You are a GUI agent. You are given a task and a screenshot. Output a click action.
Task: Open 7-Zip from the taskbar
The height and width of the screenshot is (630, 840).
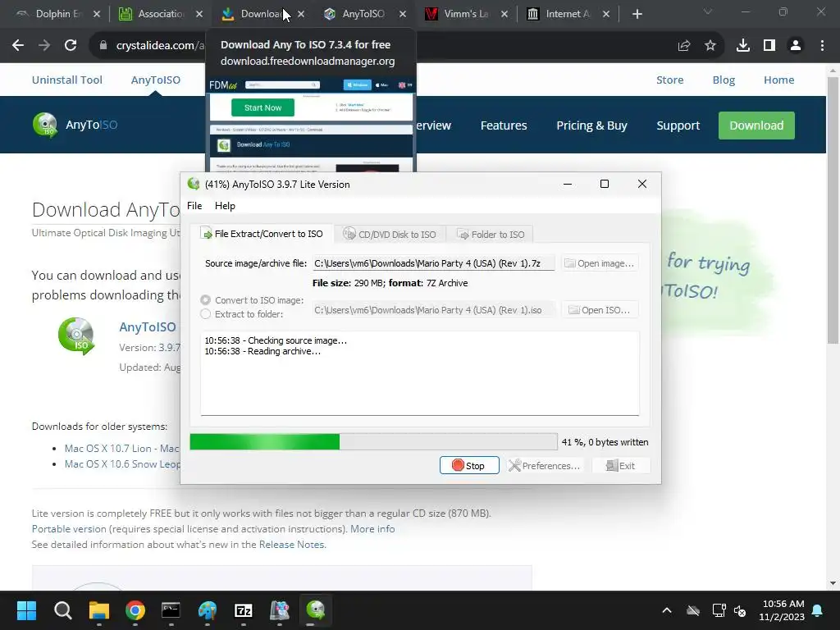tap(243, 610)
